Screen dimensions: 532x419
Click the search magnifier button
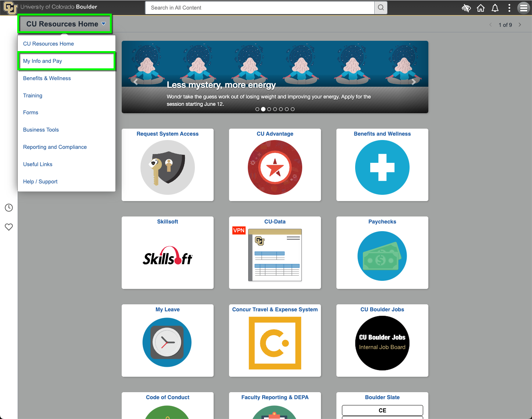coord(381,8)
